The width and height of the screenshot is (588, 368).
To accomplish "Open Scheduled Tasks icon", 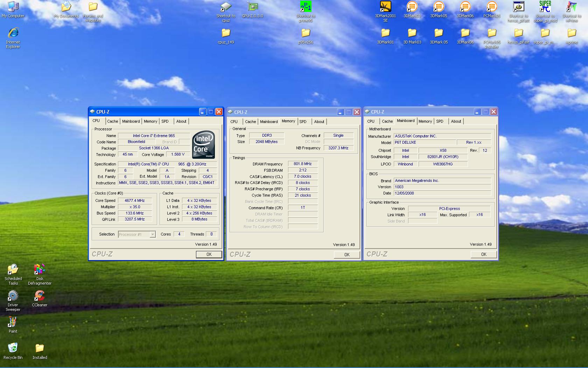I will [x=13, y=274].
